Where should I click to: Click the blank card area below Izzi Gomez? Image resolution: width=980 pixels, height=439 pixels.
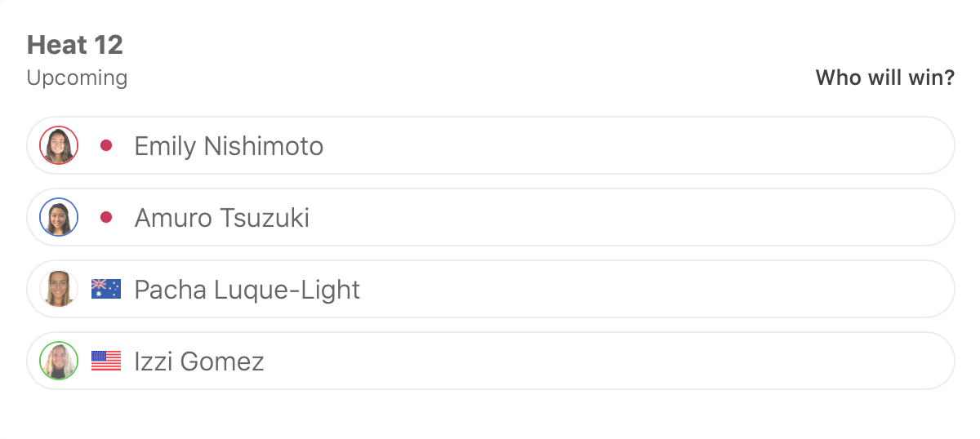[490, 415]
